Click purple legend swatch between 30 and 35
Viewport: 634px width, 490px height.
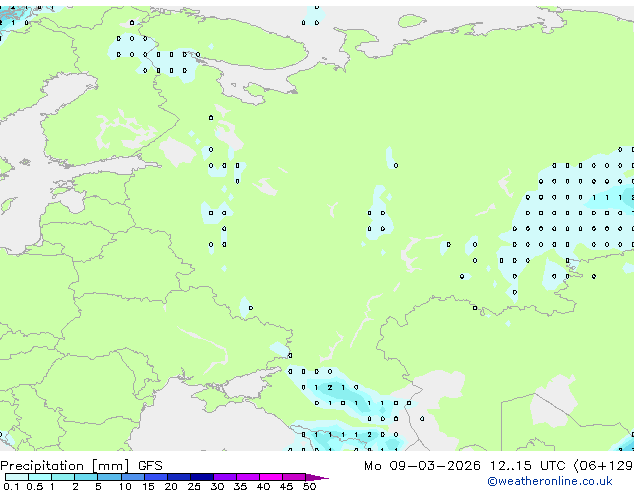tap(225, 477)
